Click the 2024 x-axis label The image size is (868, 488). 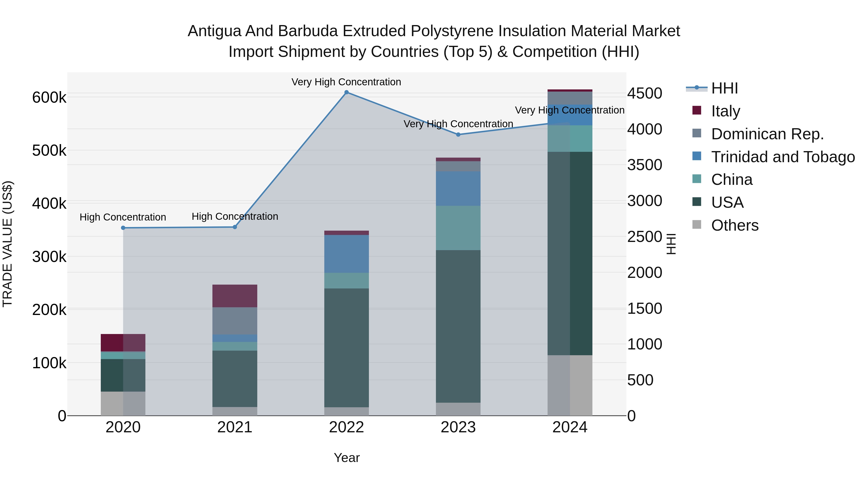(x=570, y=427)
